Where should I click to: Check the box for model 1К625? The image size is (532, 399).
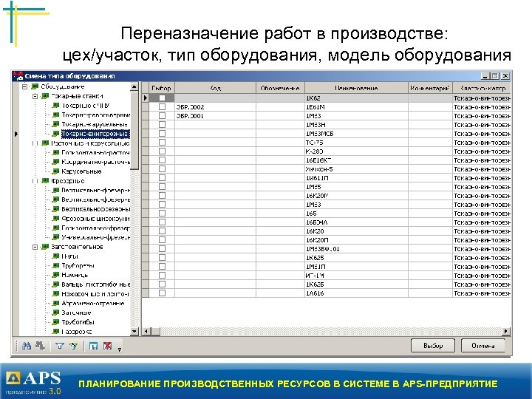click(x=162, y=258)
